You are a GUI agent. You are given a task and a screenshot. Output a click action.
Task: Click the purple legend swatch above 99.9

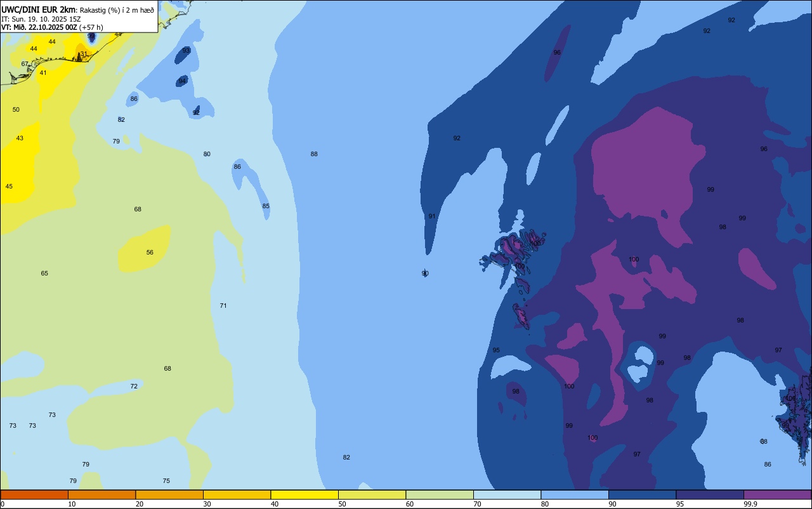tap(777, 494)
